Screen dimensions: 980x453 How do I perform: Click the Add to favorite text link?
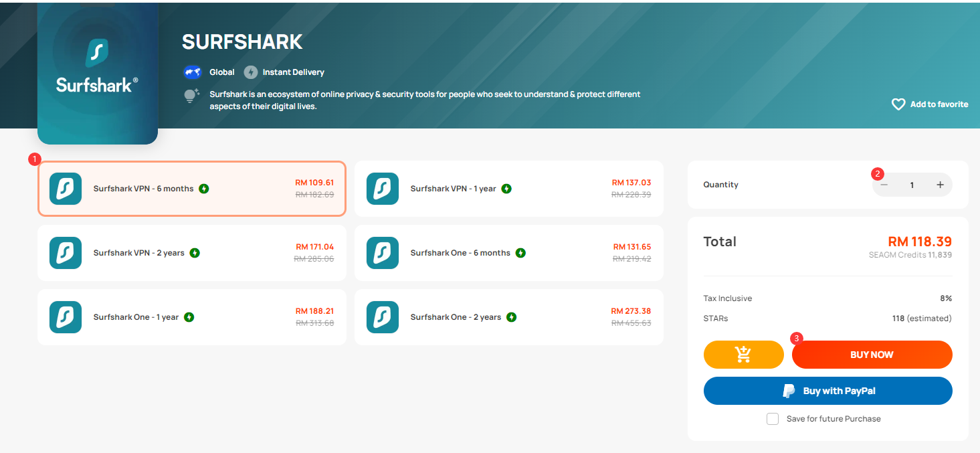point(939,104)
